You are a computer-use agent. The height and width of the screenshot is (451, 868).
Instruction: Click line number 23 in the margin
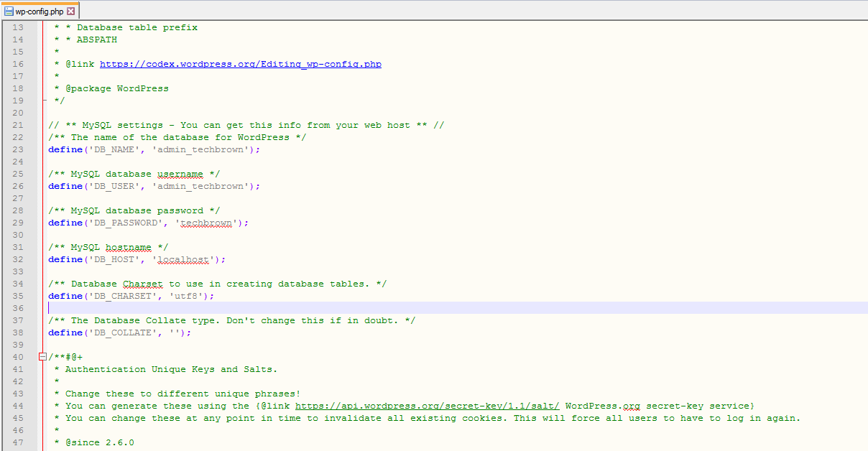point(18,149)
